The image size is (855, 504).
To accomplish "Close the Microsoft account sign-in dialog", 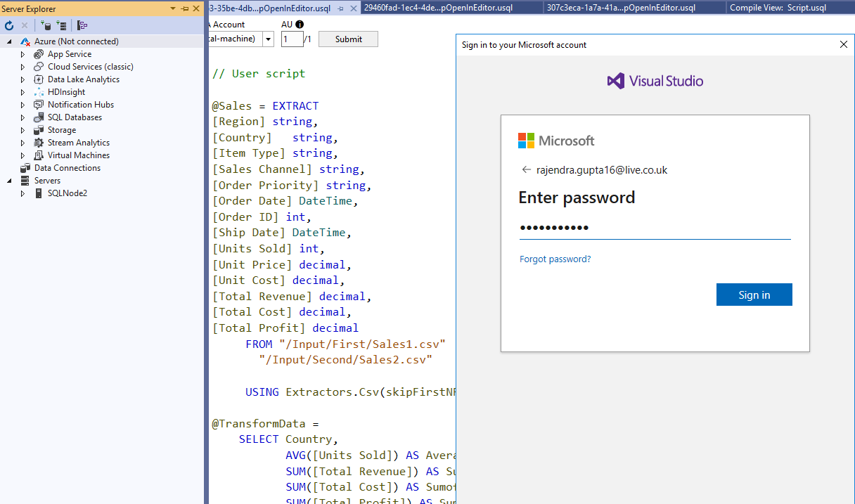I will click(843, 45).
